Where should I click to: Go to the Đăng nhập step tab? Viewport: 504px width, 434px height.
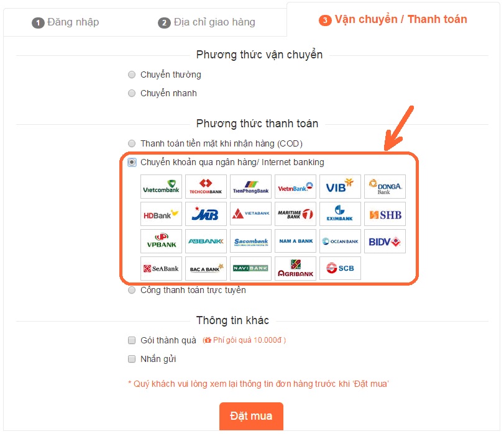(x=65, y=22)
